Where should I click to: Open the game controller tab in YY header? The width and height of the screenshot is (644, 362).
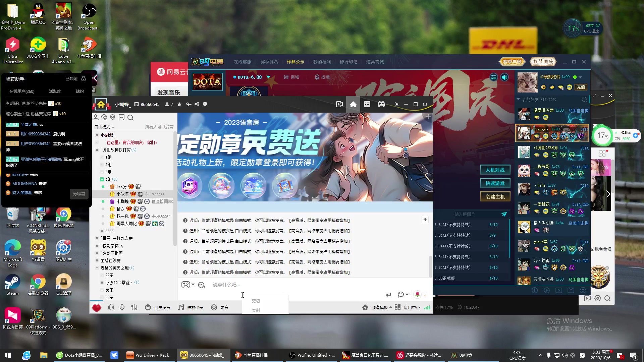pyautogui.click(x=381, y=105)
